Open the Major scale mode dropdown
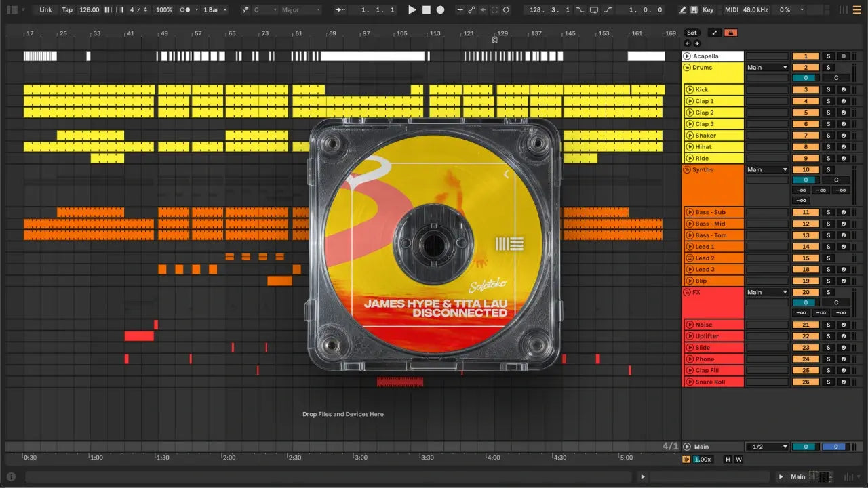 [x=300, y=10]
